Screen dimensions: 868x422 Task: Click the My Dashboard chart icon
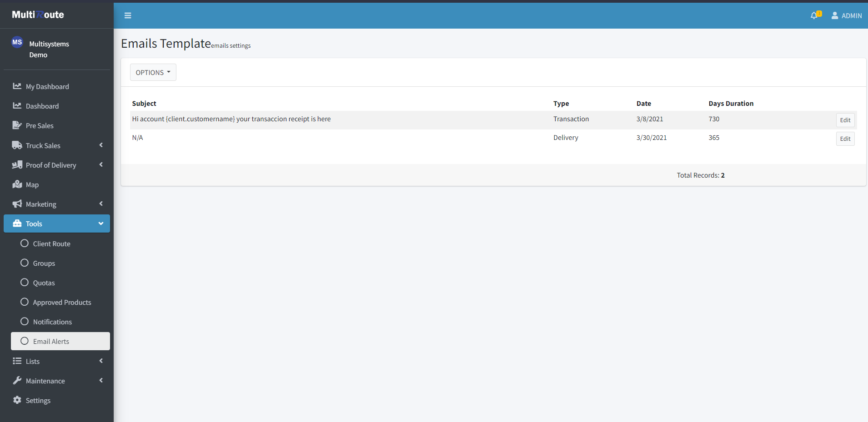17,86
